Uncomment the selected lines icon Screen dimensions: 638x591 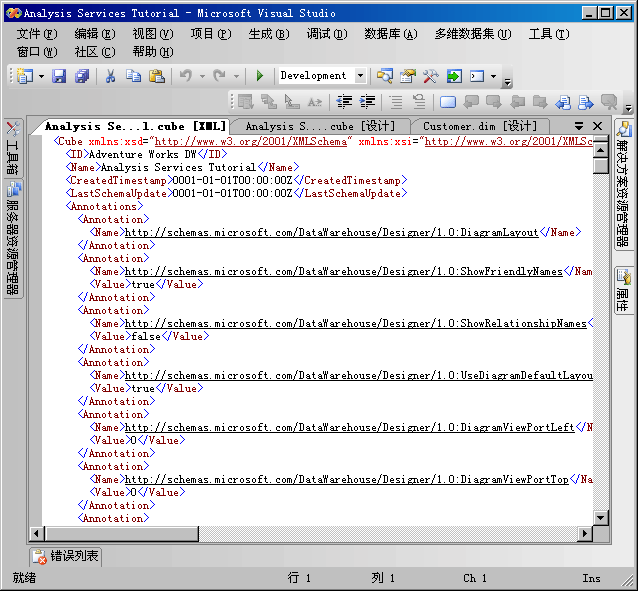(419, 101)
